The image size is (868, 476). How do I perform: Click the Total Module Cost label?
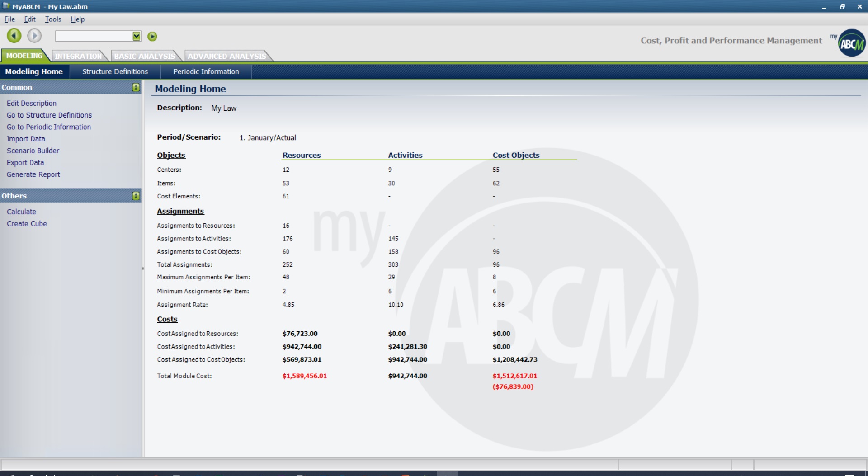pos(184,376)
